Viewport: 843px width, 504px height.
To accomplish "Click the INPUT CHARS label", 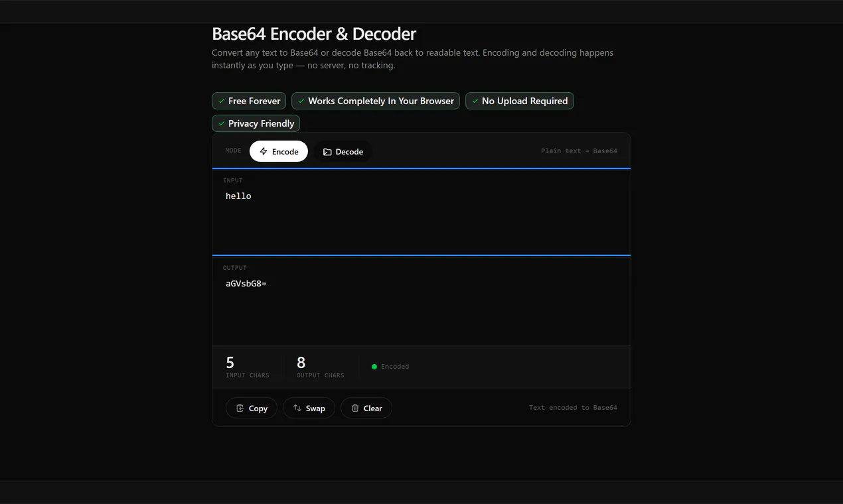I will pos(248,375).
